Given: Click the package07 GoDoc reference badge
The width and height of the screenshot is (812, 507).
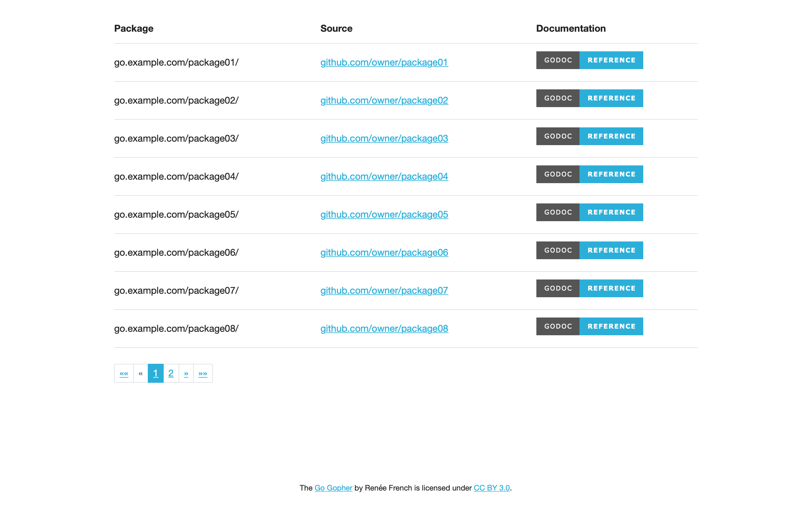Looking at the screenshot, I should coord(589,288).
